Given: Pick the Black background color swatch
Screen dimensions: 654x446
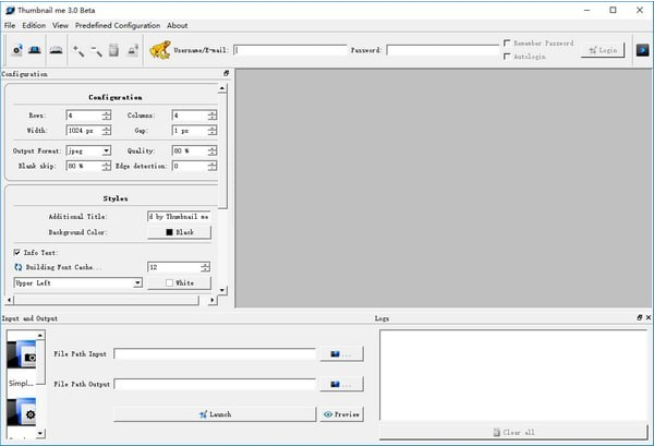Looking at the screenshot, I should [179, 232].
